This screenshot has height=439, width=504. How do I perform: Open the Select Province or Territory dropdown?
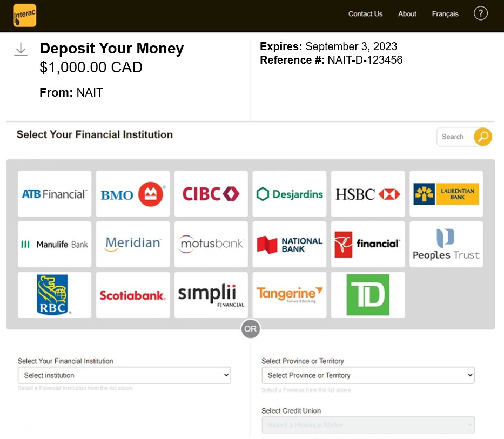pos(368,375)
